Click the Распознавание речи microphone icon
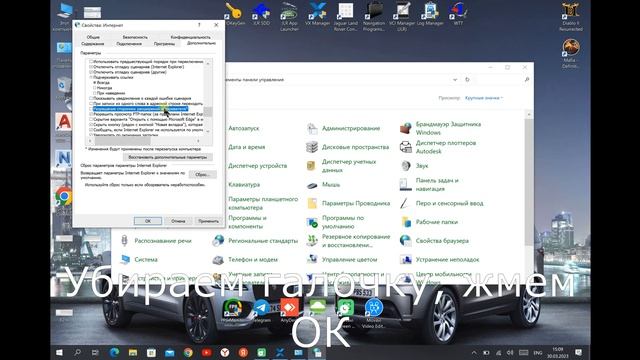640x360 pixels. [x=124, y=241]
